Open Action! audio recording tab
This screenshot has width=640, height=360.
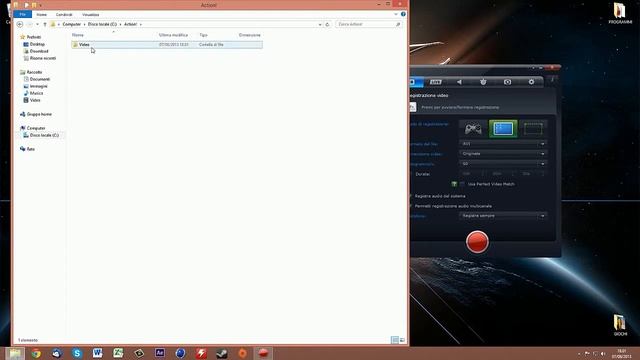pos(459,82)
